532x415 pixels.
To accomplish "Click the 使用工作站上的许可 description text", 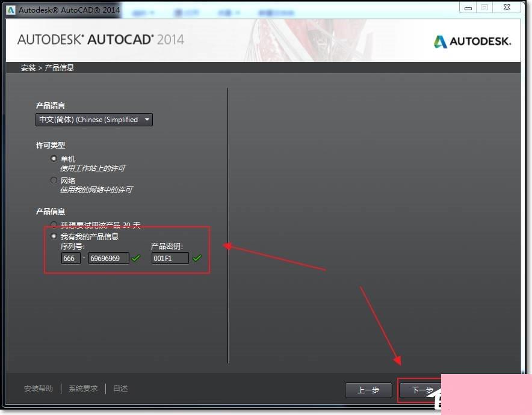I will 93,168.
